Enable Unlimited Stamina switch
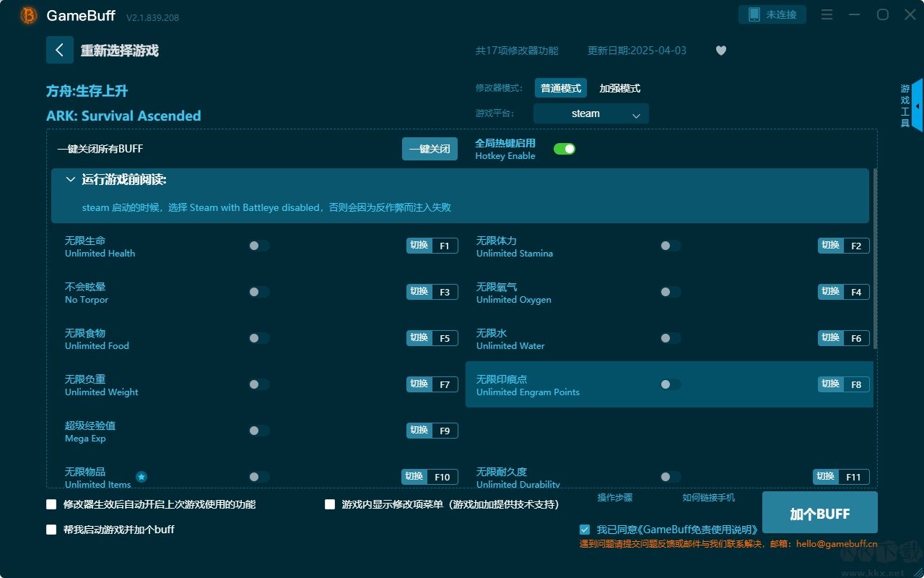Viewport: 924px width, 578px height. [x=671, y=246]
